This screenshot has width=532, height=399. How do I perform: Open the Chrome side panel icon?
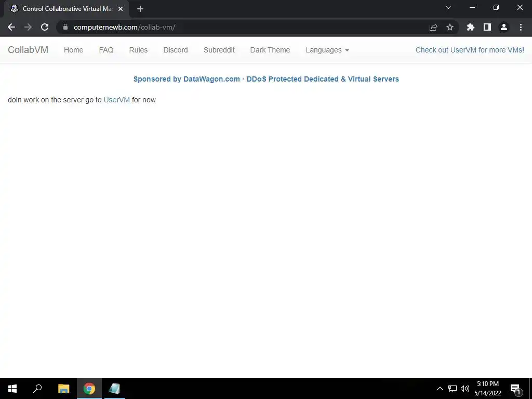click(487, 27)
